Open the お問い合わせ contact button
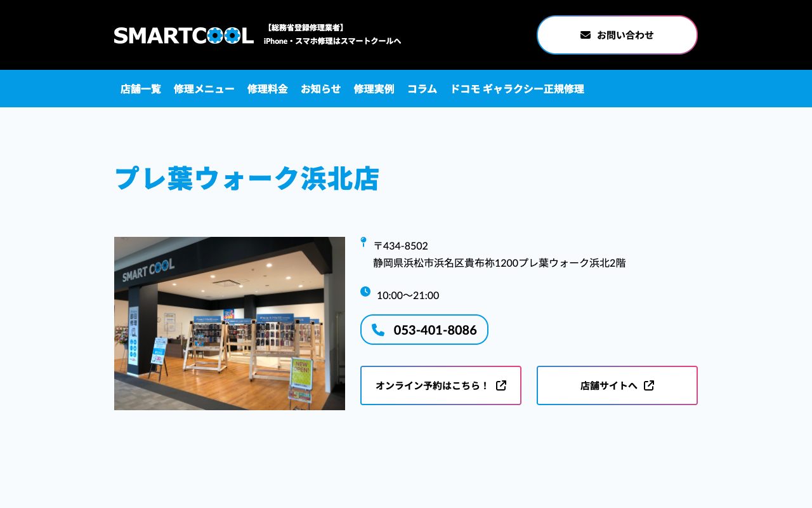 click(617, 35)
